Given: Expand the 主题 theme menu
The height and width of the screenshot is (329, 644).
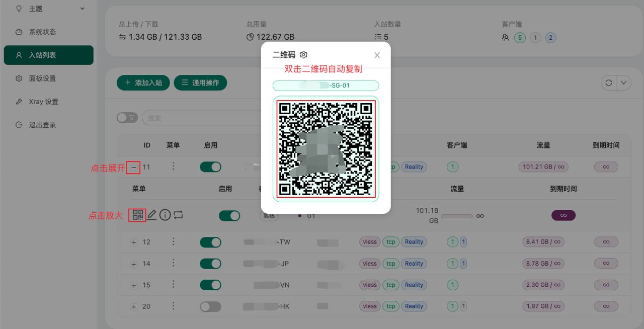Looking at the screenshot, I should (x=49, y=9).
